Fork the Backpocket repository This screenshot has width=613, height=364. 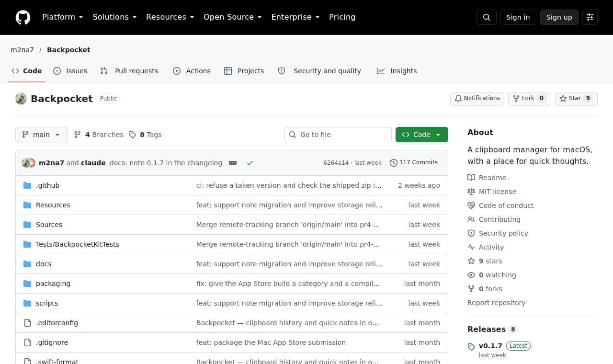click(x=530, y=98)
